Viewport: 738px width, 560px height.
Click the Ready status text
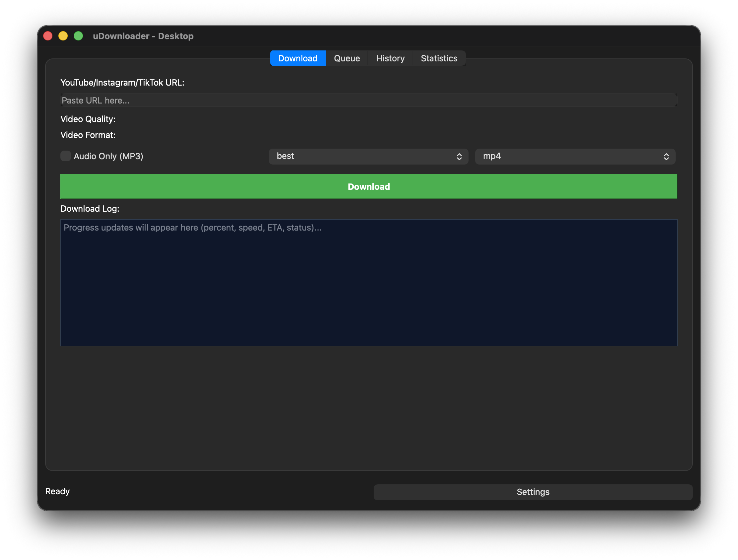57,491
